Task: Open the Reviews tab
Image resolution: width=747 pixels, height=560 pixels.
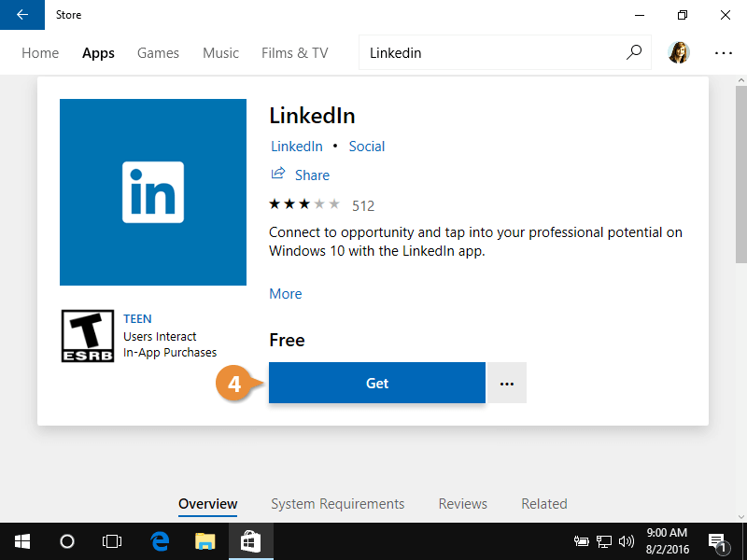Action: point(462,504)
